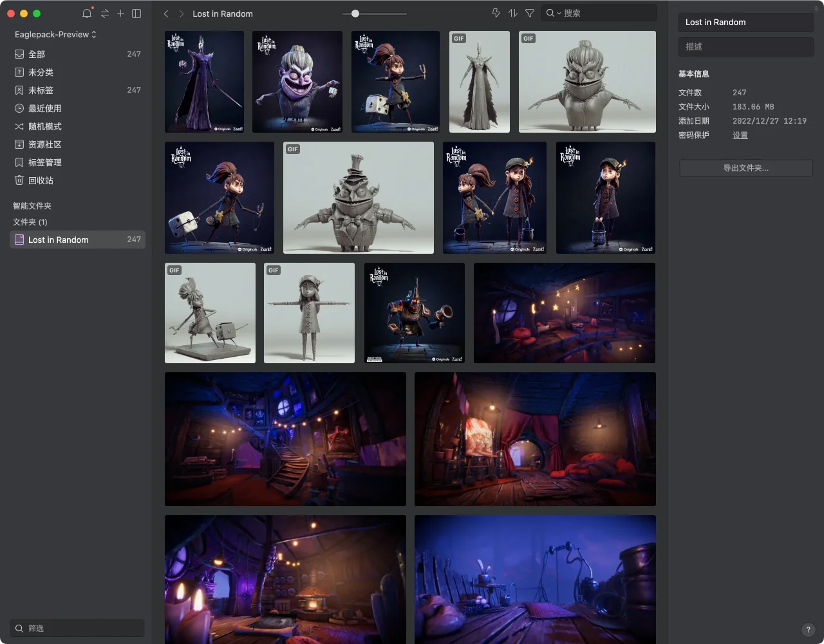Select the candles and fireplace room thumbnail

click(285, 580)
